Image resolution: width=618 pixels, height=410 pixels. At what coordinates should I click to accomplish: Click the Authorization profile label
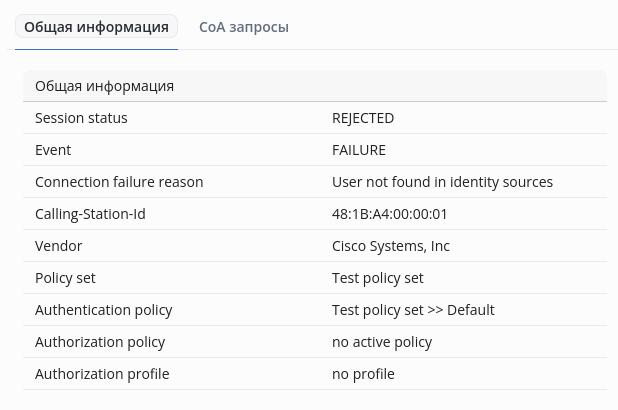(102, 374)
